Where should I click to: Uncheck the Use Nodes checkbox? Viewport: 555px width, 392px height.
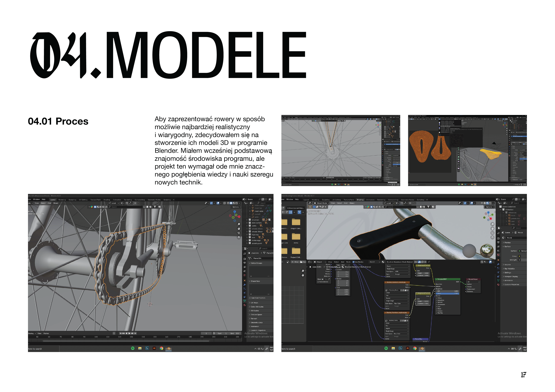(x=353, y=262)
